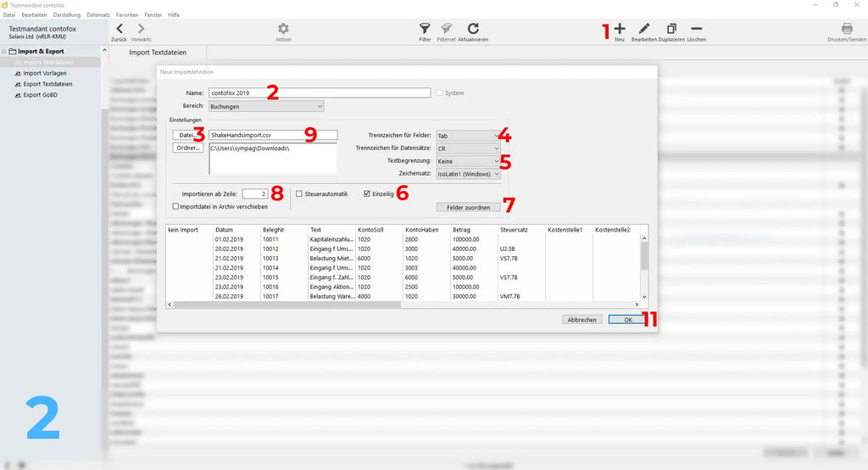
Task: Expand the Bereich Buchungen dropdown
Action: (x=266, y=107)
